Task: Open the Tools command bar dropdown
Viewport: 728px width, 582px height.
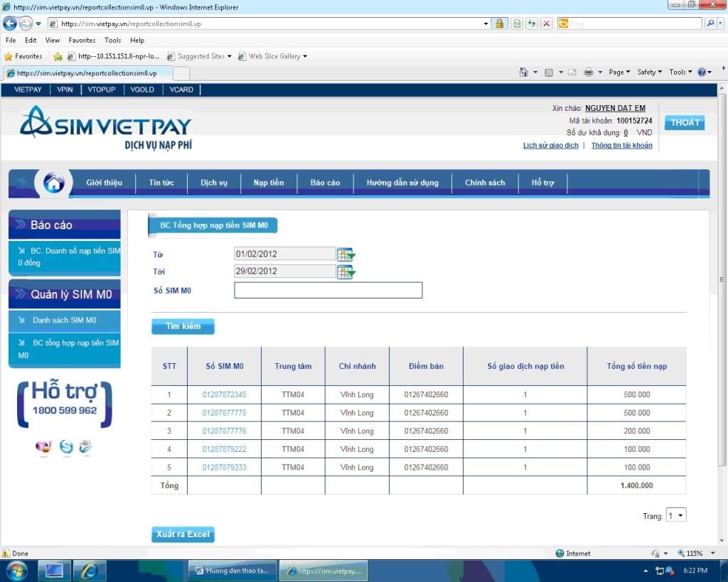Action: pos(680,72)
